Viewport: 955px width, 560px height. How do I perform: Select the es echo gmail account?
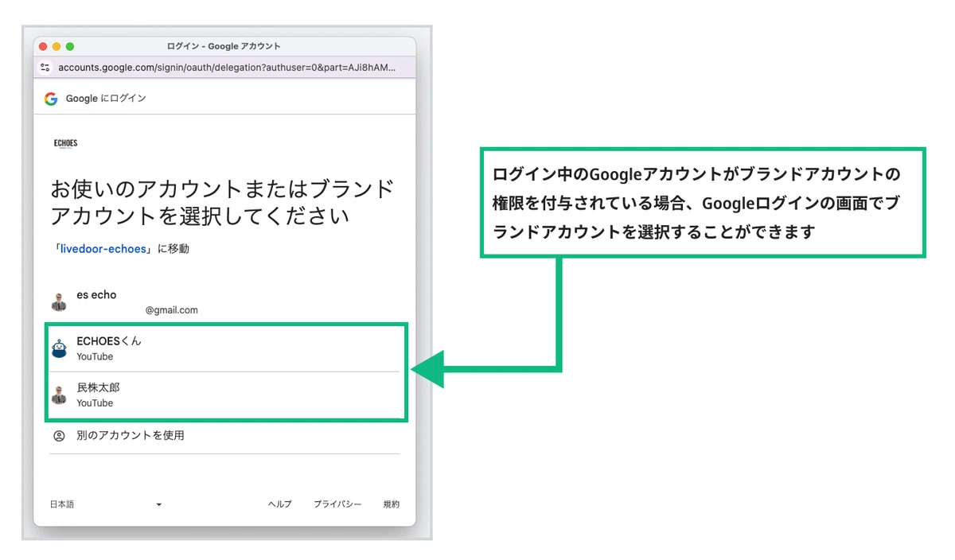point(224,302)
